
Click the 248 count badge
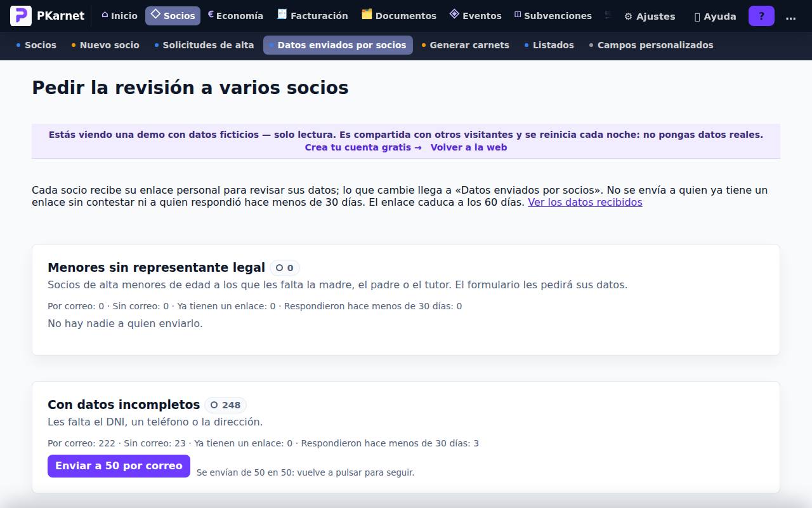[226, 405]
